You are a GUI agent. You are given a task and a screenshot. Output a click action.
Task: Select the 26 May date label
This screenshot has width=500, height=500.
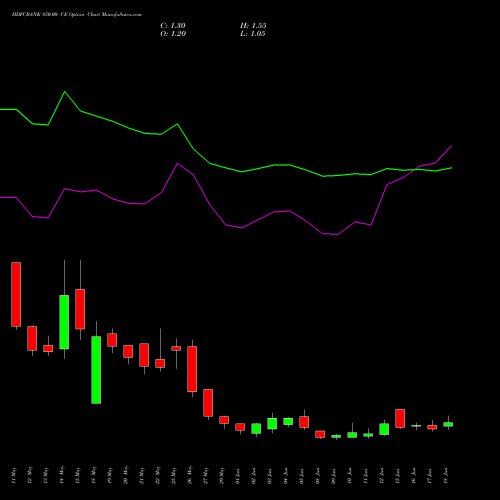(x=190, y=476)
